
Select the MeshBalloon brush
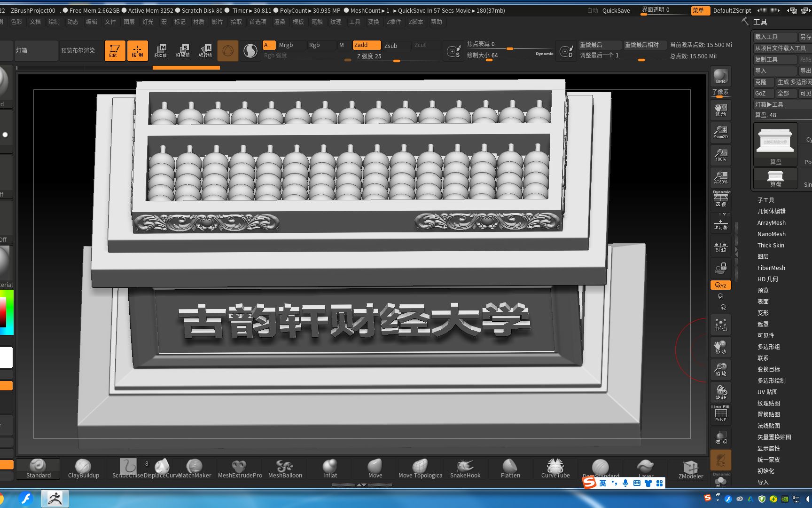pyautogui.click(x=285, y=469)
